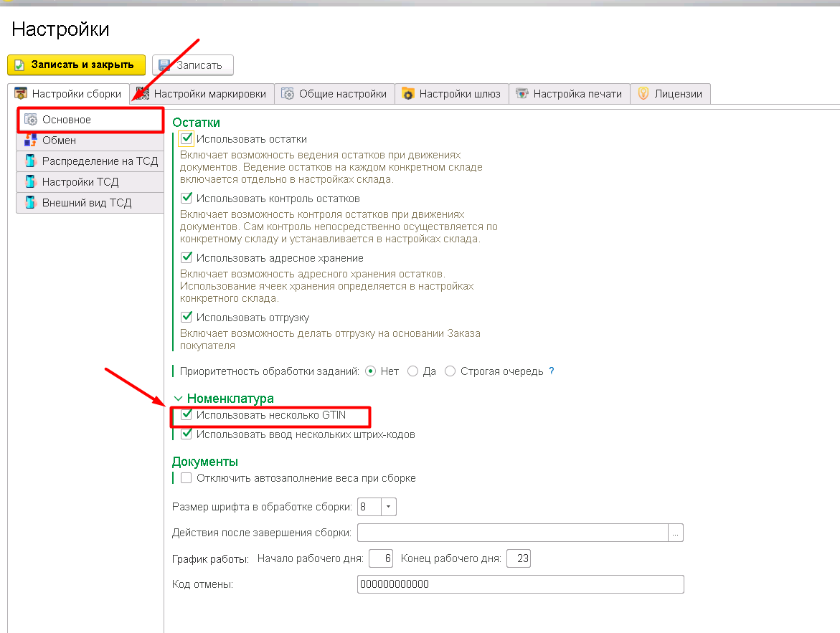Viewport: 840px width, 633px height.
Task: Click the printer icon on Настройка печати tab
Action: (522, 94)
